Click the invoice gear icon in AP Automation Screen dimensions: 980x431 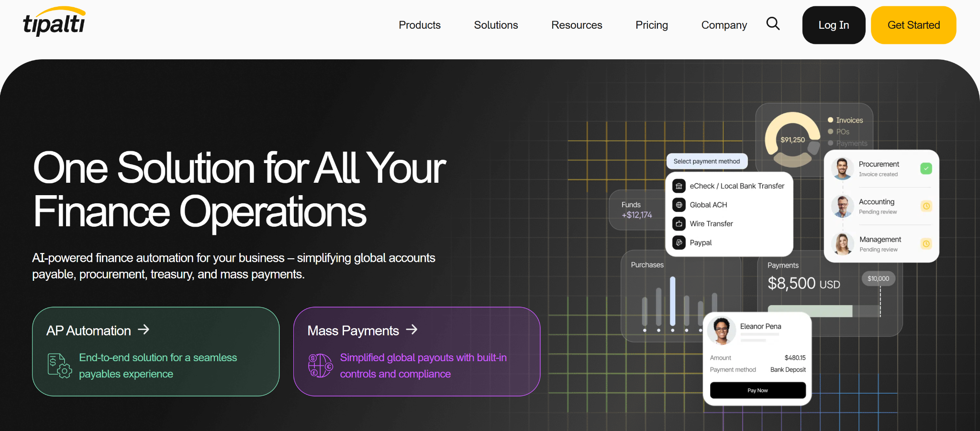click(x=60, y=366)
